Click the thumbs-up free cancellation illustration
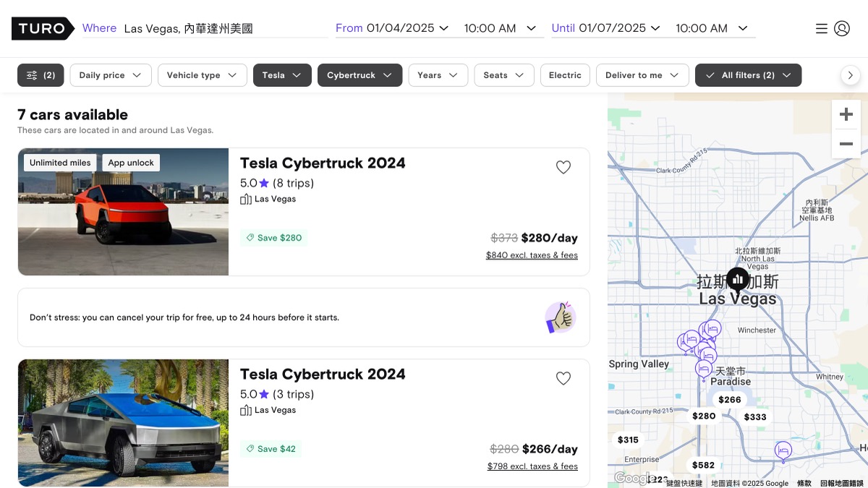This screenshot has height=488, width=868. click(560, 317)
